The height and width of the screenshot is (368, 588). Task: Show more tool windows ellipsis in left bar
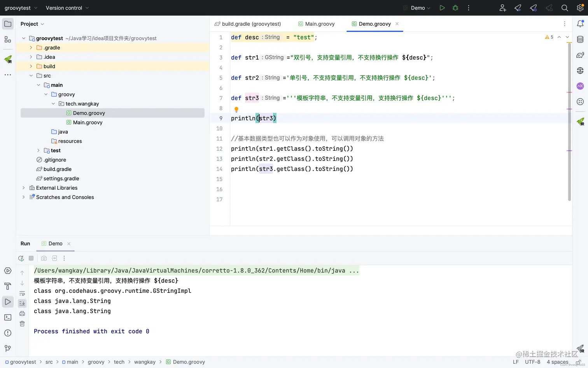[8, 74]
